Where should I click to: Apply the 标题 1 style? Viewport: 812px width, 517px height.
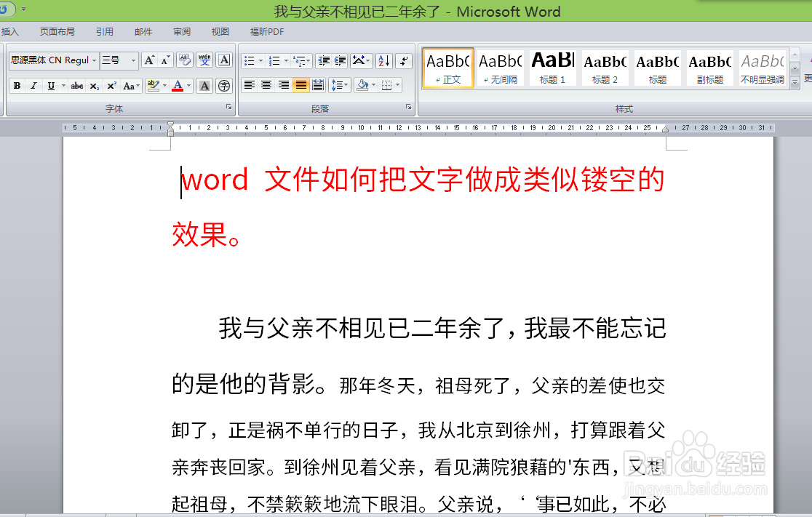[x=552, y=68]
